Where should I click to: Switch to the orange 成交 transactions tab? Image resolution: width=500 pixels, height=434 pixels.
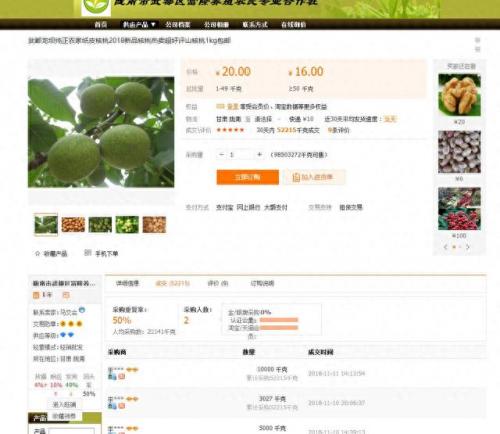click(x=172, y=283)
